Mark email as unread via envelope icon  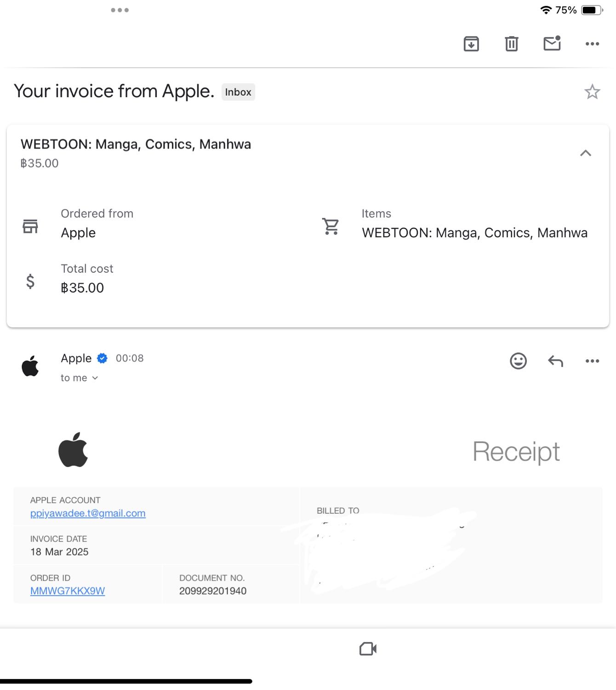[x=552, y=43]
